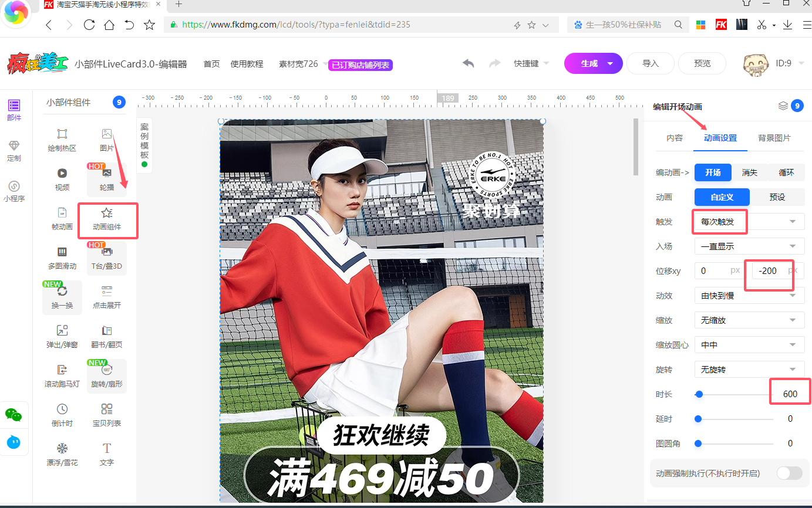This screenshot has width=812, height=508.
Task: Add the 漂浮/雪花 snowflake component
Action: coord(62,455)
